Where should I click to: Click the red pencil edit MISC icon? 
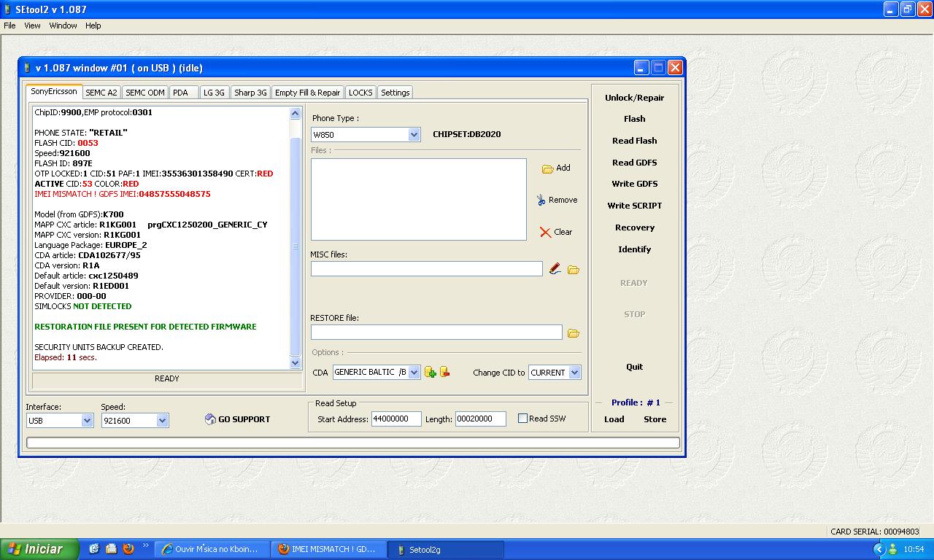(555, 269)
